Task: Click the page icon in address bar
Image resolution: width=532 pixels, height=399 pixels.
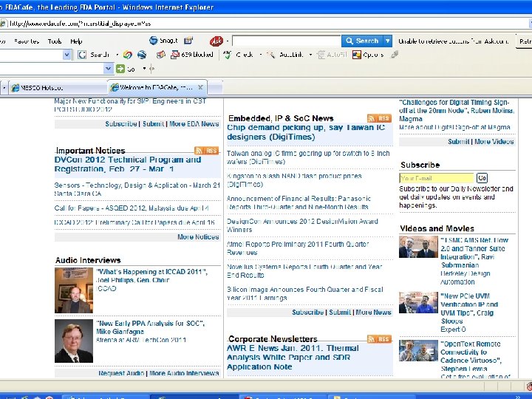Action: point(3,24)
